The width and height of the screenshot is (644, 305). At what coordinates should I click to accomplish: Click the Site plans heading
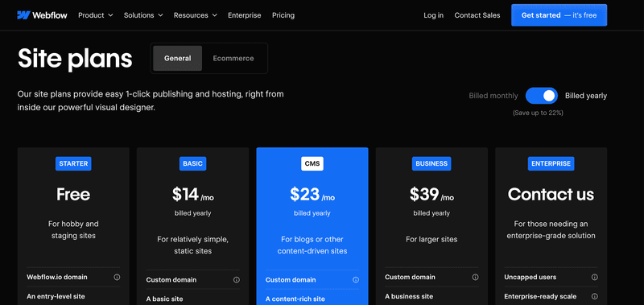75,59
